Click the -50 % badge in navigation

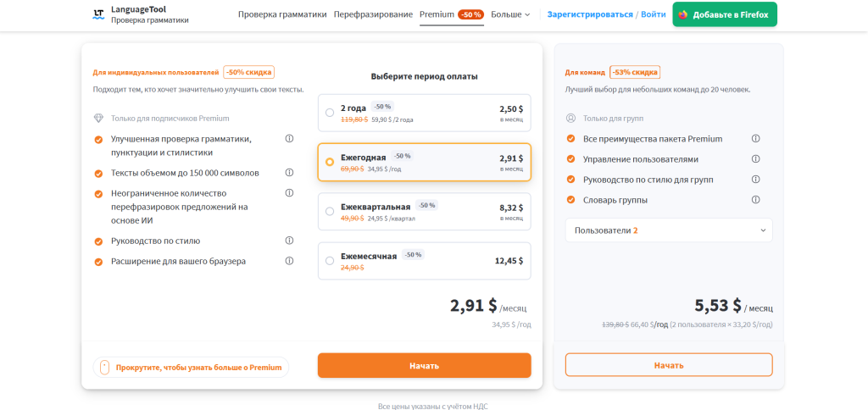pos(471,14)
